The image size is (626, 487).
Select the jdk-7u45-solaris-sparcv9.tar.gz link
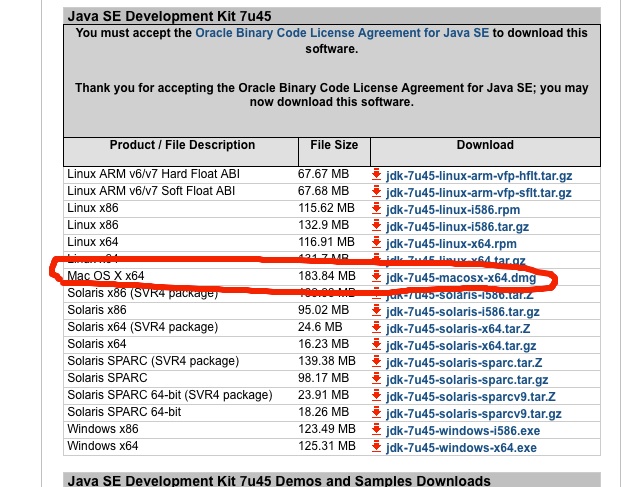[476, 414]
